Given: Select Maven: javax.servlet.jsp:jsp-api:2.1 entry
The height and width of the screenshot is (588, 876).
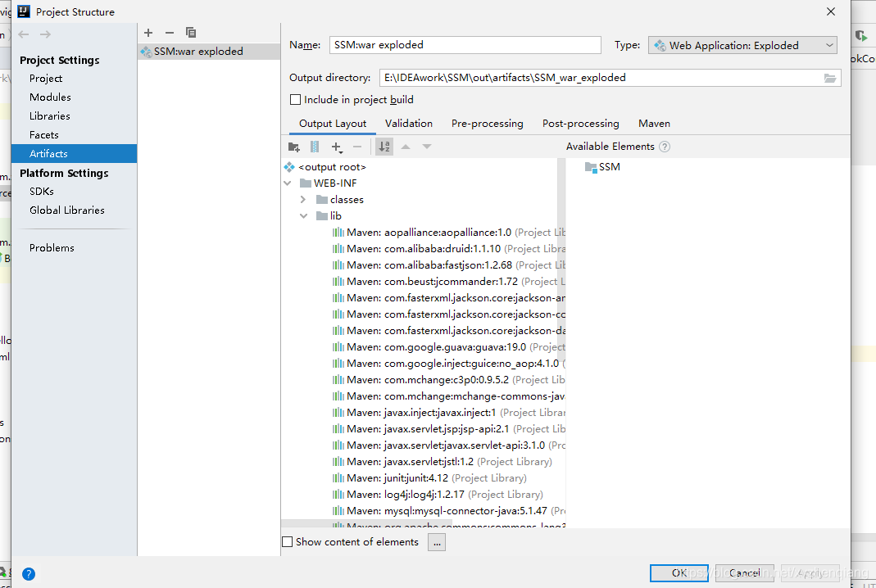Looking at the screenshot, I should [x=448, y=429].
